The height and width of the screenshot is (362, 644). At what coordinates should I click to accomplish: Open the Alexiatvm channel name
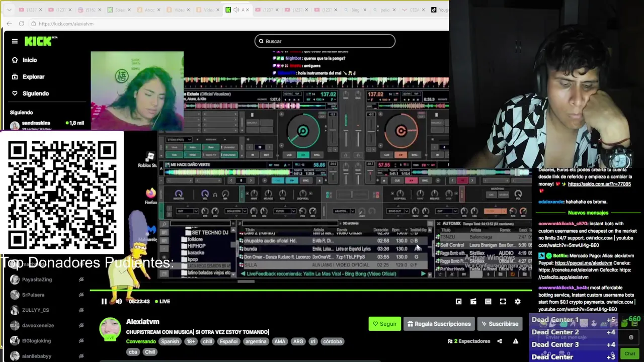[142, 321]
